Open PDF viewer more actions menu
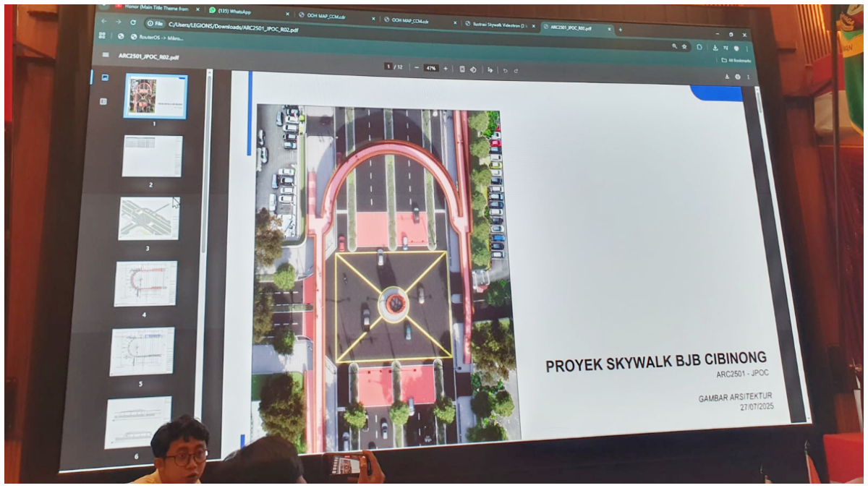 tap(748, 77)
